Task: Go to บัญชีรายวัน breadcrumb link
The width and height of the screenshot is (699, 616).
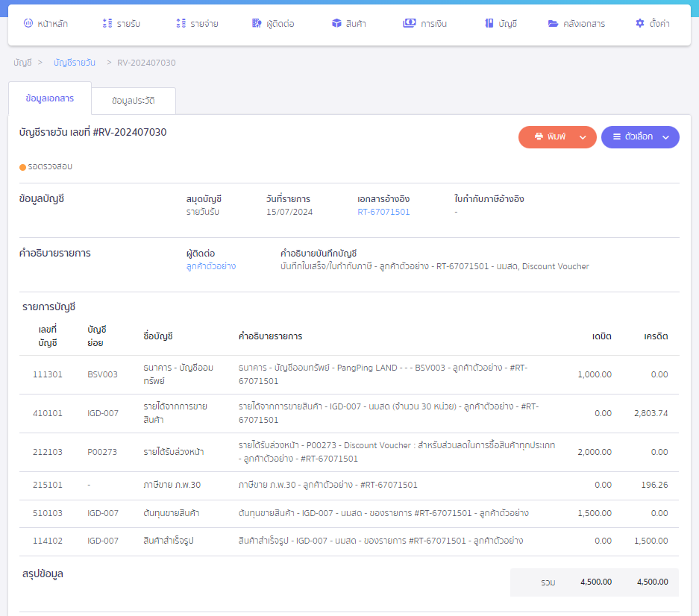Action: (x=75, y=63)
